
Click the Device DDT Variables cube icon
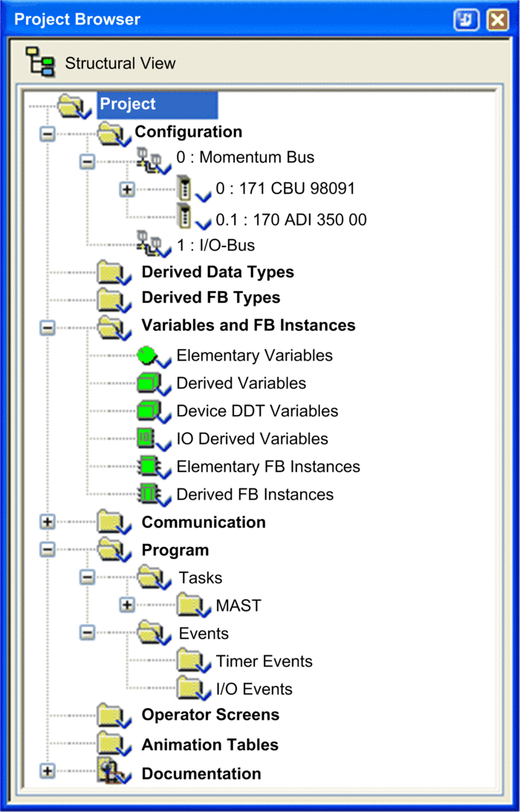153,412
